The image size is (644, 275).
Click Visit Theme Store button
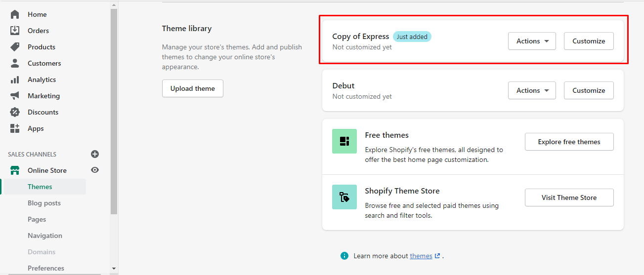point(569,197)
